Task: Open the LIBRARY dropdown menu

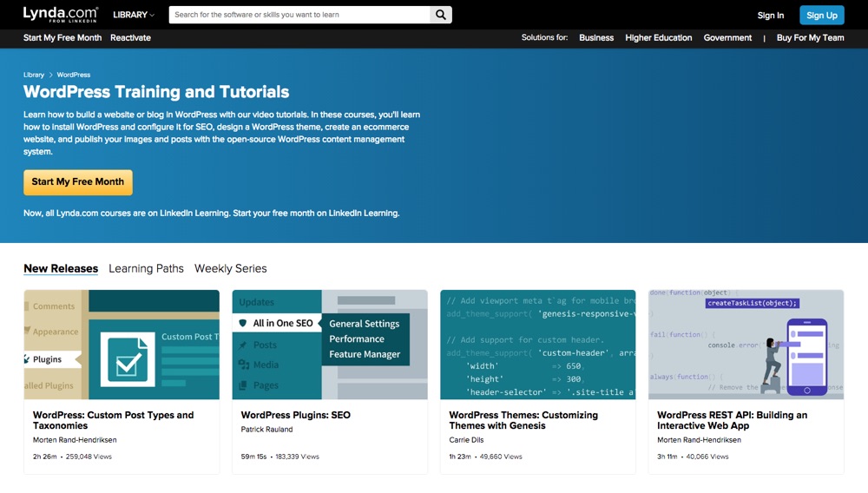Action: pos(134,15)
